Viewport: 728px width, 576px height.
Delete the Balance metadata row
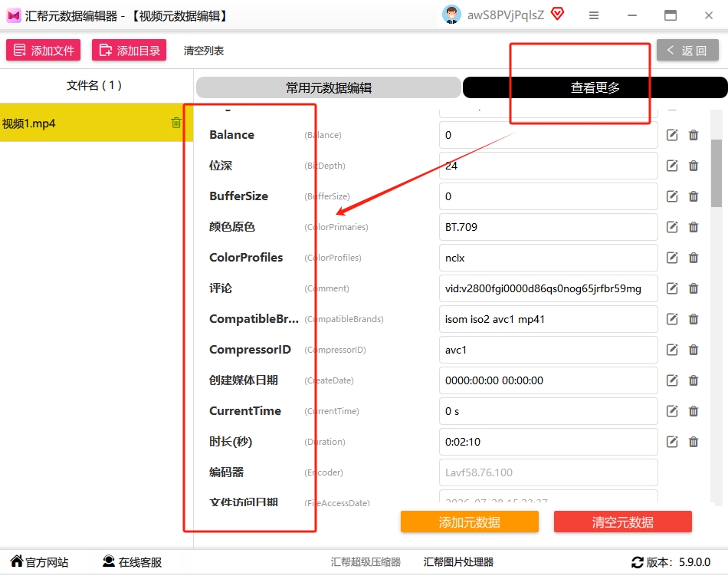click(694, 135)
